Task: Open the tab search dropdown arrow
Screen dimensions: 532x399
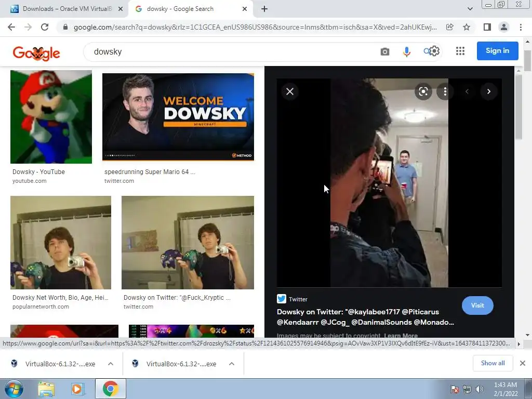Action: click(470, 9)
